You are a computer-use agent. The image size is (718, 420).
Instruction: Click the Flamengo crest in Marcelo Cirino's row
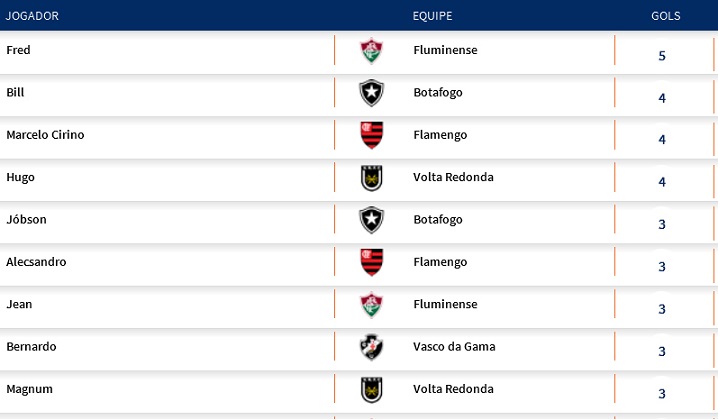tap(372, 135)
